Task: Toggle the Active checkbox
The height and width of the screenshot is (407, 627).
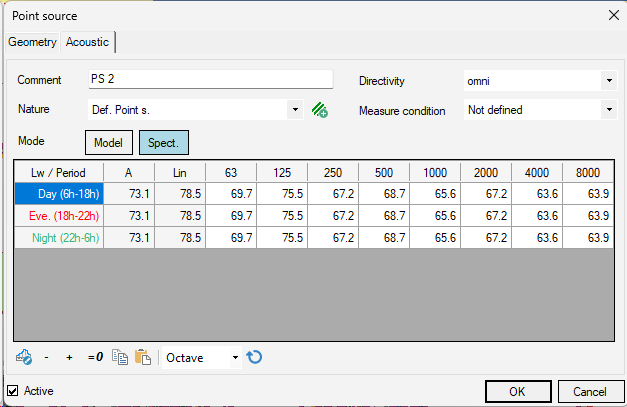Action: (13, 391)
